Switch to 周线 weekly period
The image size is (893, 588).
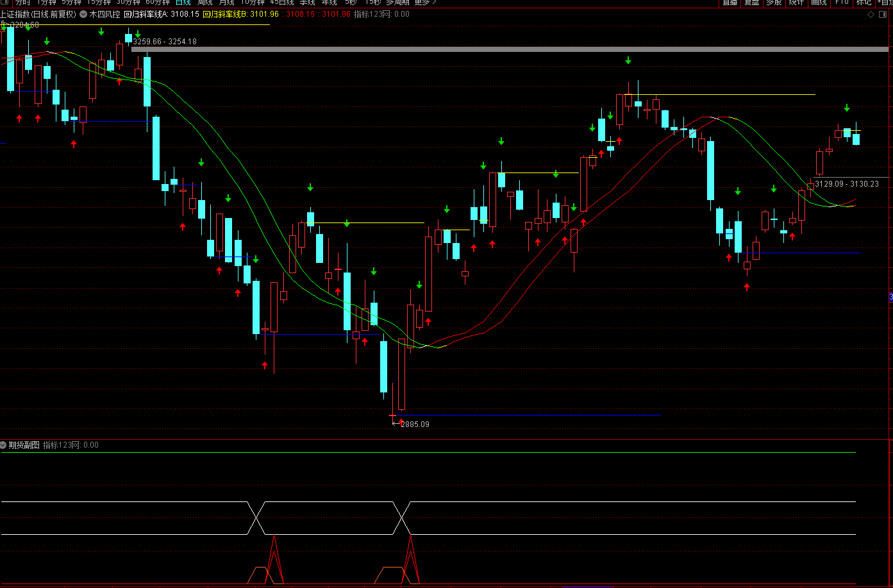coord(204,3)
